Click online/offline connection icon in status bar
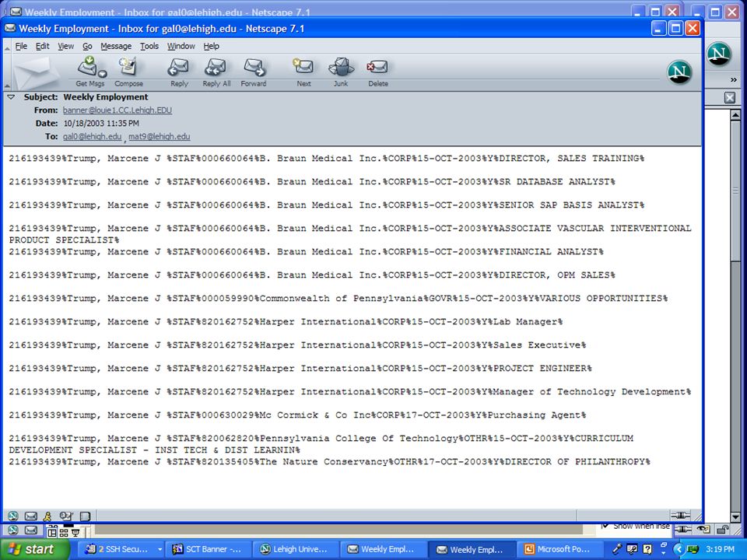The height and width of the screenshot is (560, 747). coord(680,515)
